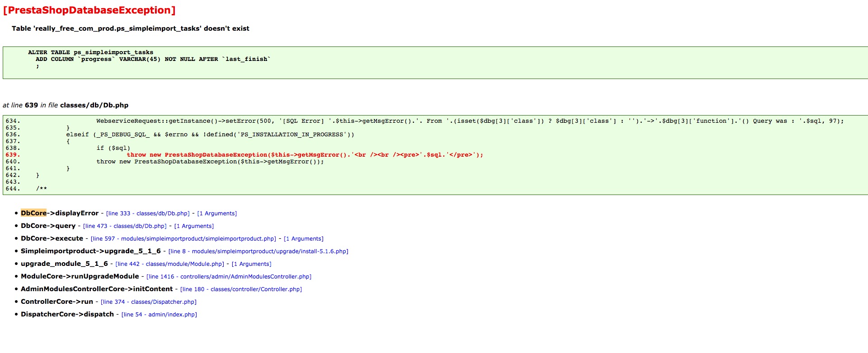
Task: Click code line 634 with WebserviceRequest
Action: click(x=470, y=121)
